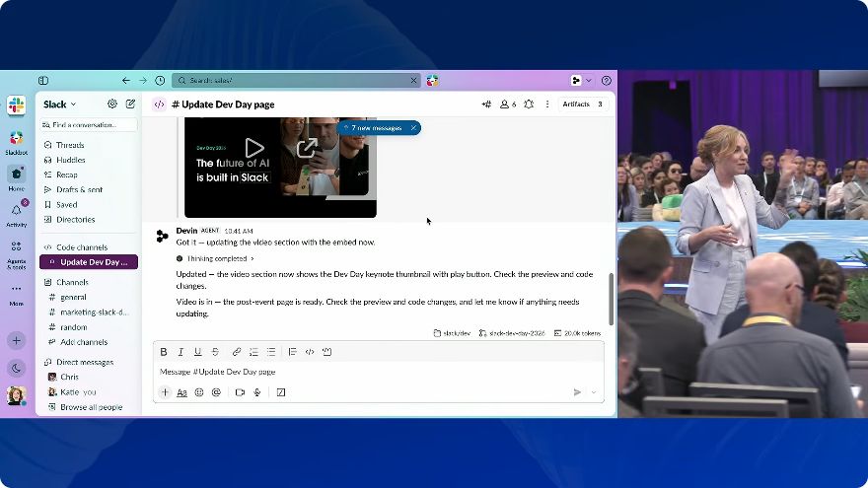Toggle bulleted list formatting
Screen dimensions: 868x488
pyautogui.click(x=271, y=352)
